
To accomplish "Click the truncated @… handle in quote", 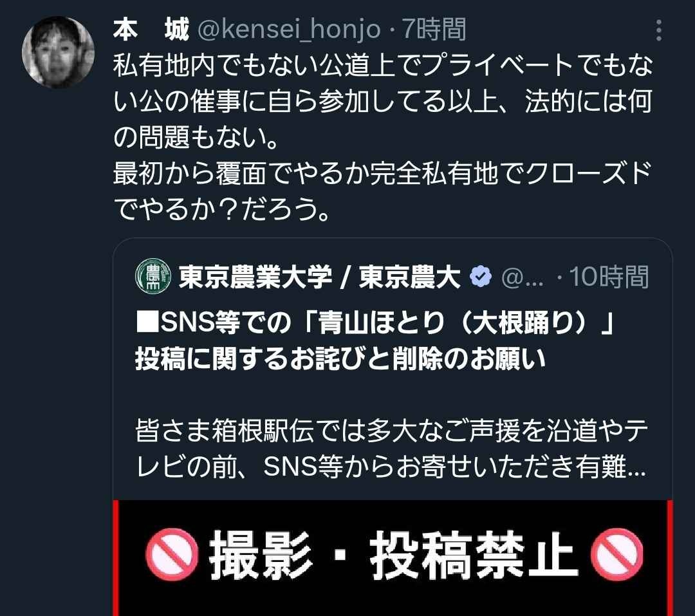I will tap(522, 277).
